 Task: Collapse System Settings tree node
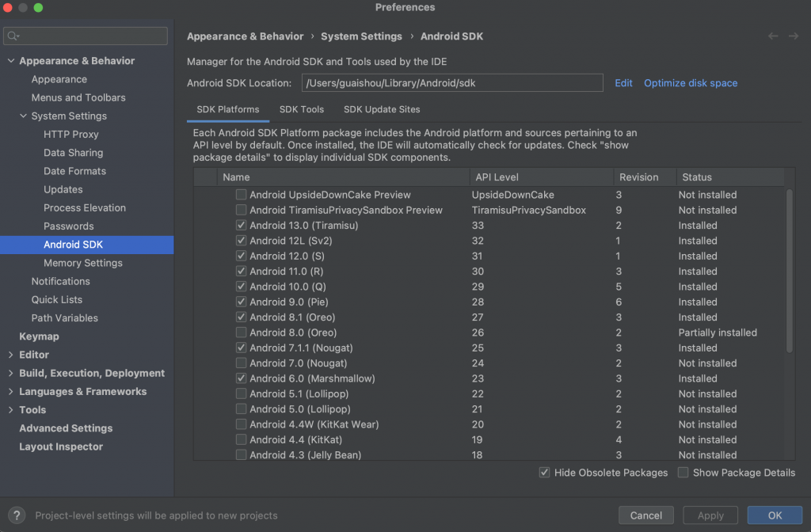point(23,116)
